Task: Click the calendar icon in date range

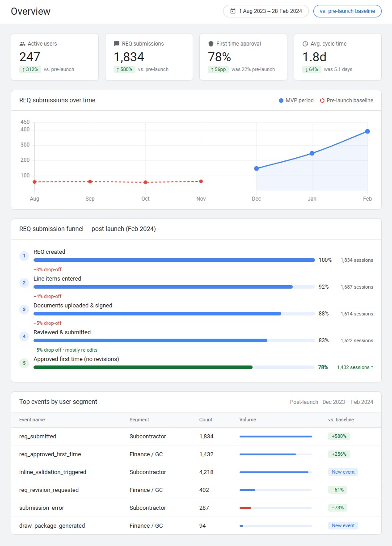Action: pos(232,11)
